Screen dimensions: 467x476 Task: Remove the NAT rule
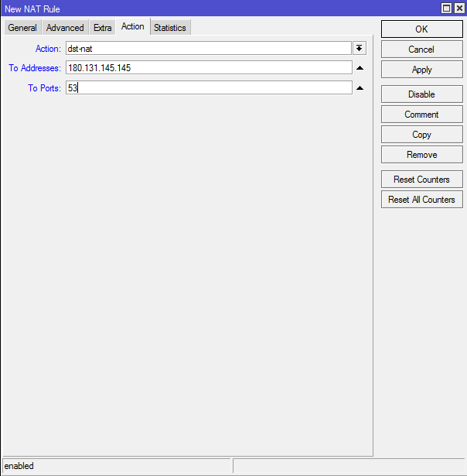(x=421, y=155)
